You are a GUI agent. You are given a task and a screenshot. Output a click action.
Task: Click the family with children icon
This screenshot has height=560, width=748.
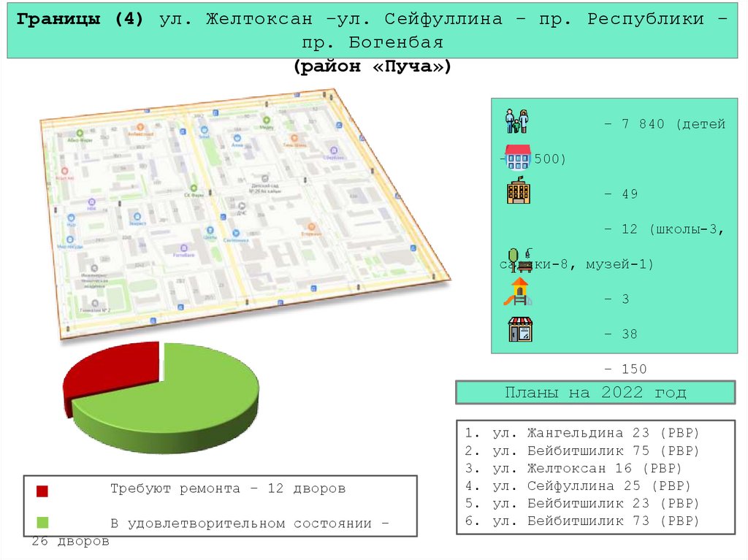coord(517,121)
